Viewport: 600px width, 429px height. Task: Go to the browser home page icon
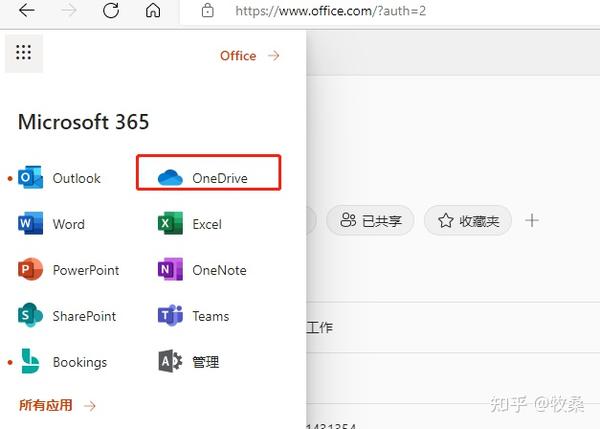[153, 10]
